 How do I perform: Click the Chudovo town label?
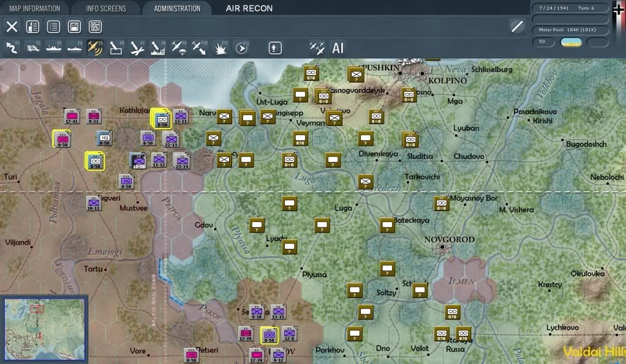[469, 156]
